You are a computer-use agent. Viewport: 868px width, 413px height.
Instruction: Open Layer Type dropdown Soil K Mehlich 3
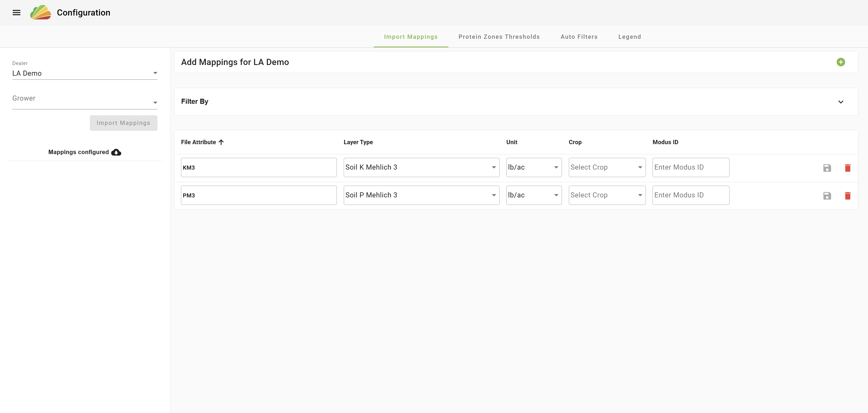tap(421, 167)
